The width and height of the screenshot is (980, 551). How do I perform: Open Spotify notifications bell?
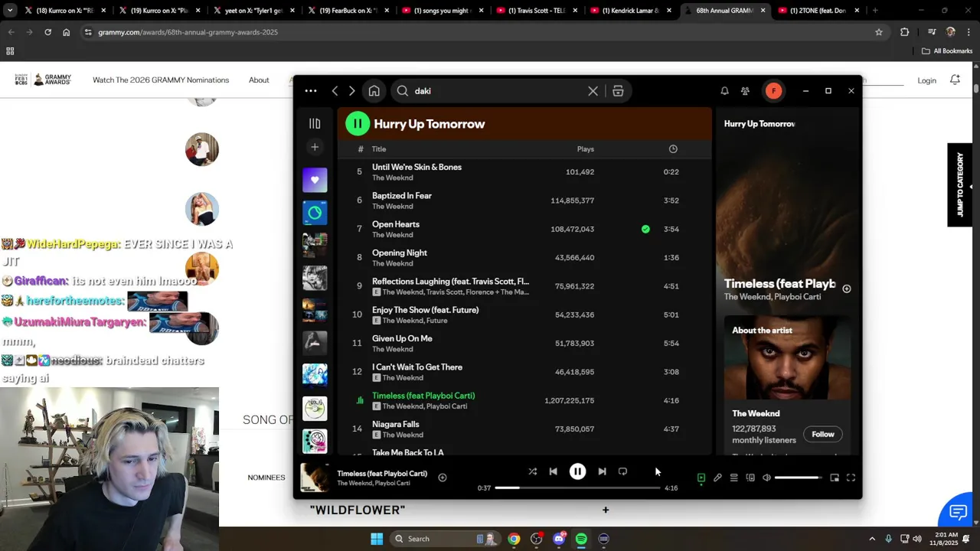coord(724,91)
